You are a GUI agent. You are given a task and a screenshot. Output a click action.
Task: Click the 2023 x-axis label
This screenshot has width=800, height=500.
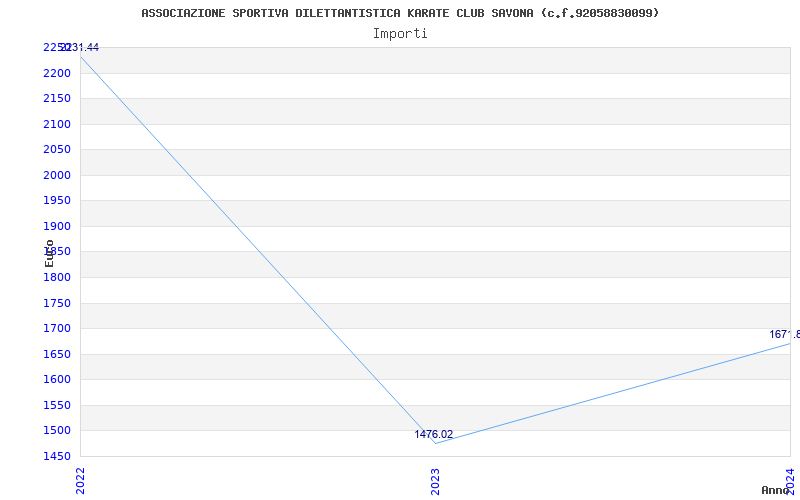click(435, 481)
